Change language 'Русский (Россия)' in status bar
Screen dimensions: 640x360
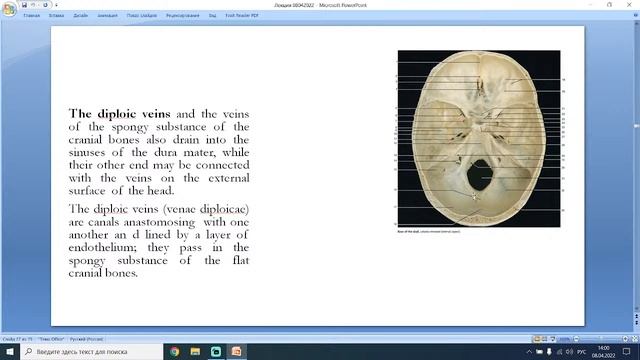point(87,339)
